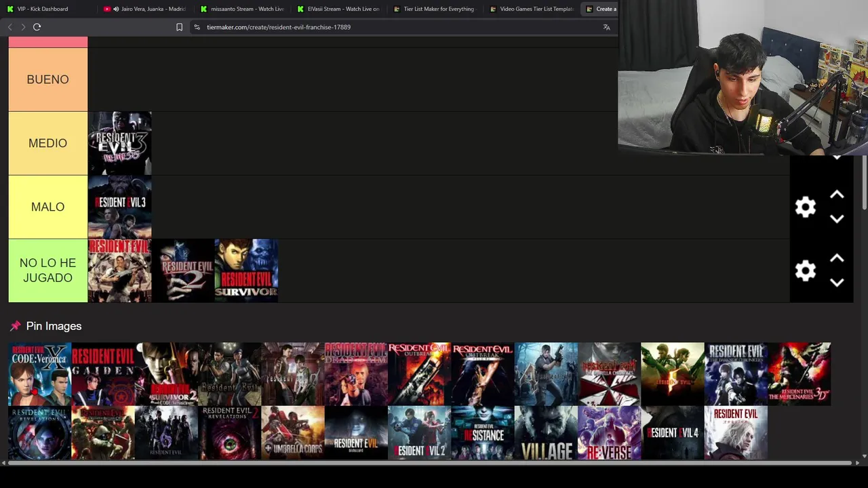The width and height of the screenshot is (868, 488).
Task: Reload the tiermaker page
Action: coord(37,27)
